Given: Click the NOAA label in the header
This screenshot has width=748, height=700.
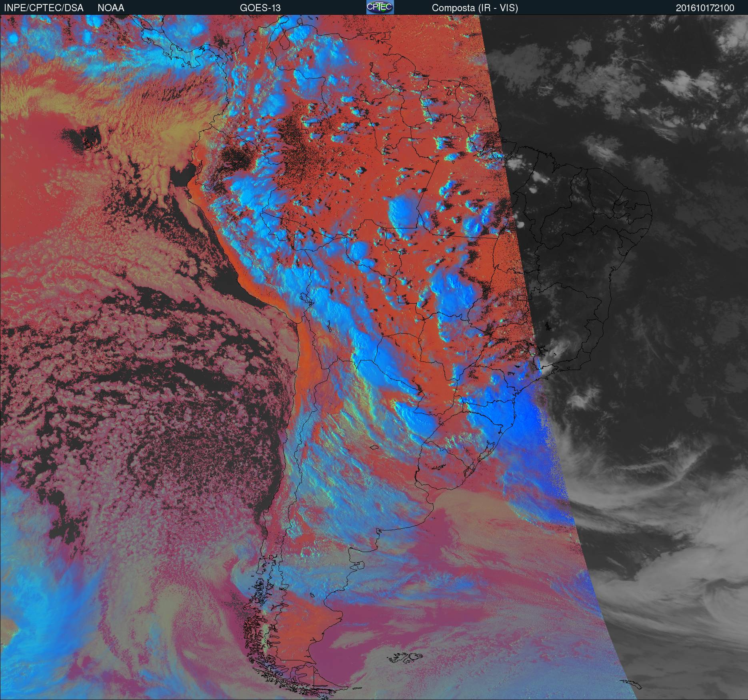Looking at the screenshot, I should click(111, 8).
